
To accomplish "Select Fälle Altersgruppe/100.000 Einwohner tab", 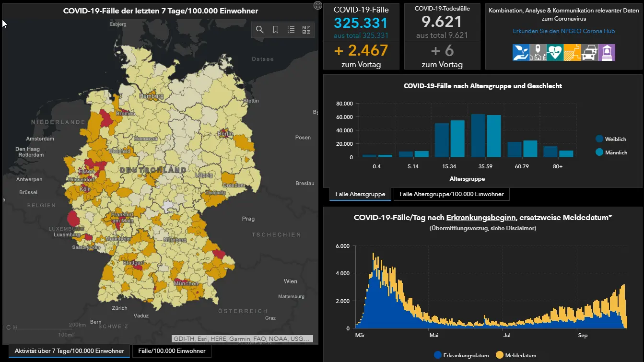I will 451,194.
